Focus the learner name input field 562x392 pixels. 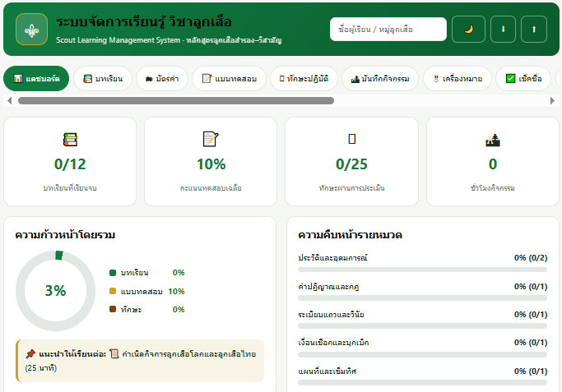coord(388,30)
